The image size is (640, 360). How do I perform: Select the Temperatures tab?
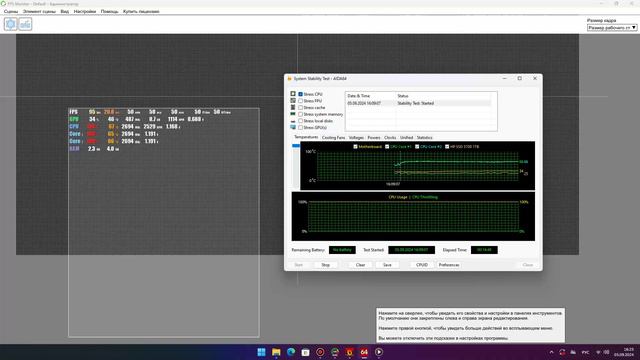click(306, 137)
